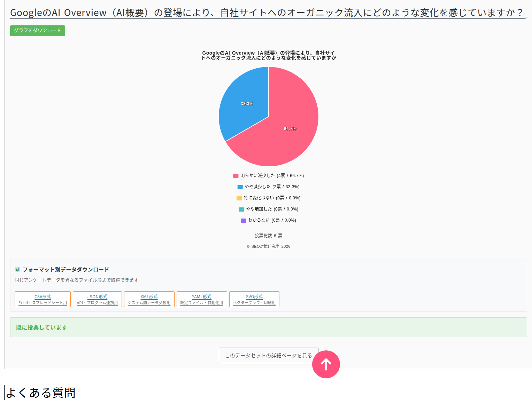Click the © SEO対策研究室 2026 credit
532x404 pixels.
point(269,246)
